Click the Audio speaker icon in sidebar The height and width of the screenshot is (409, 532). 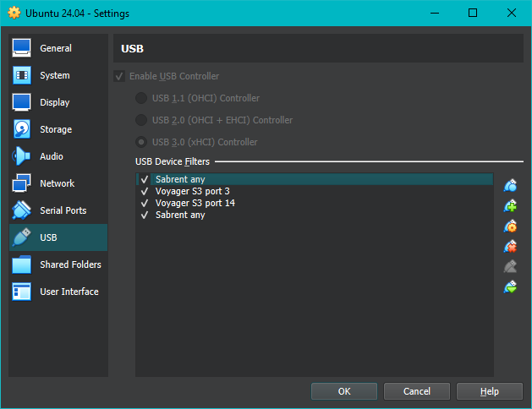click(22, 156)
